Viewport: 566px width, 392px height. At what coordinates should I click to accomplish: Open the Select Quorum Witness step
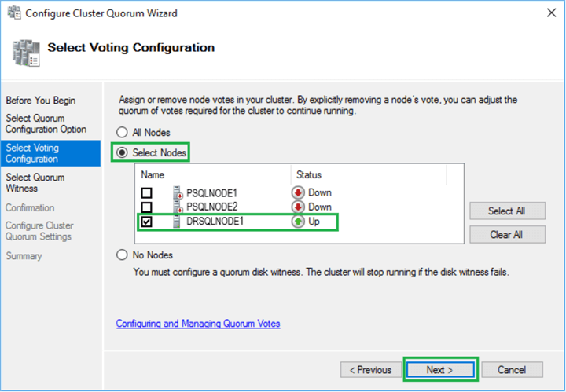[x=35, y=183]
